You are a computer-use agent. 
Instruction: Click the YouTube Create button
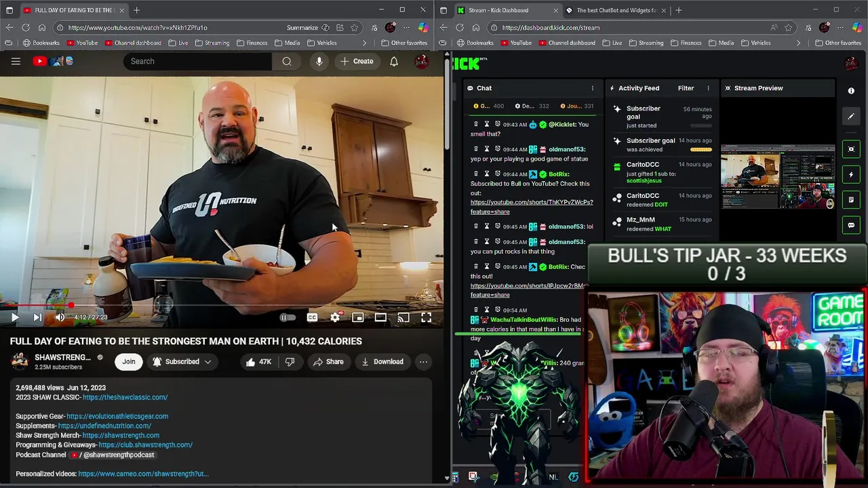point(357,61)
